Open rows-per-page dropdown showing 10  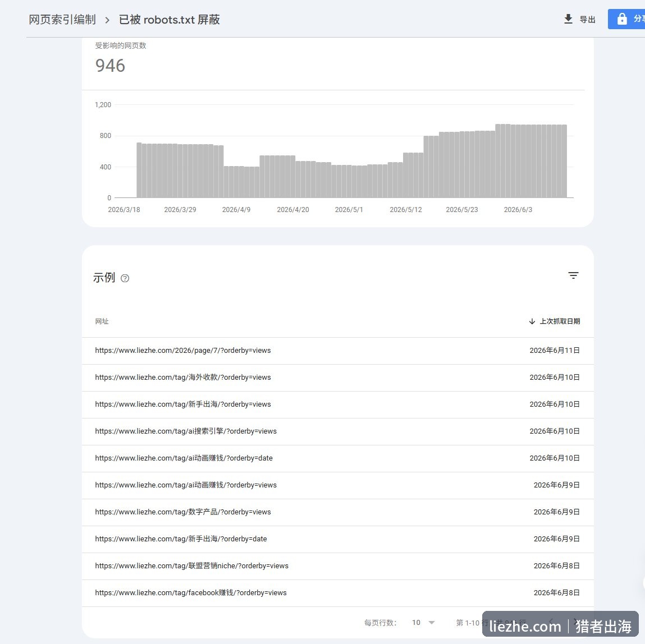click(x=424, y=622)
